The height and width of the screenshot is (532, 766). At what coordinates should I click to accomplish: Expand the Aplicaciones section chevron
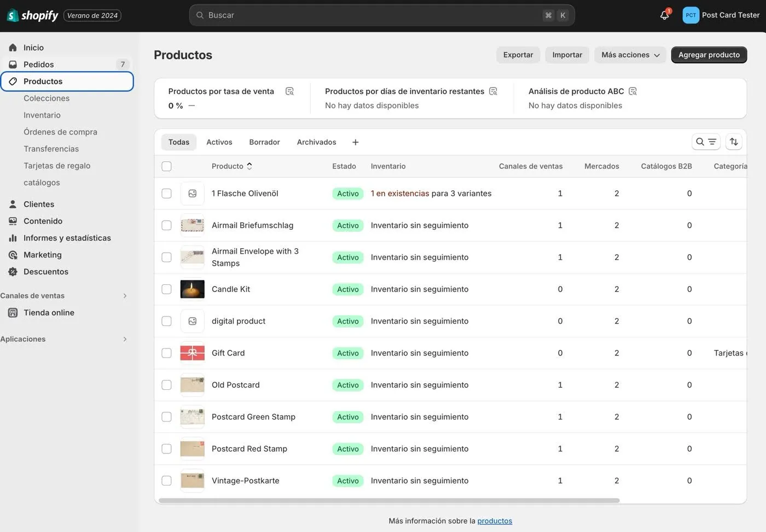[125, 339]
